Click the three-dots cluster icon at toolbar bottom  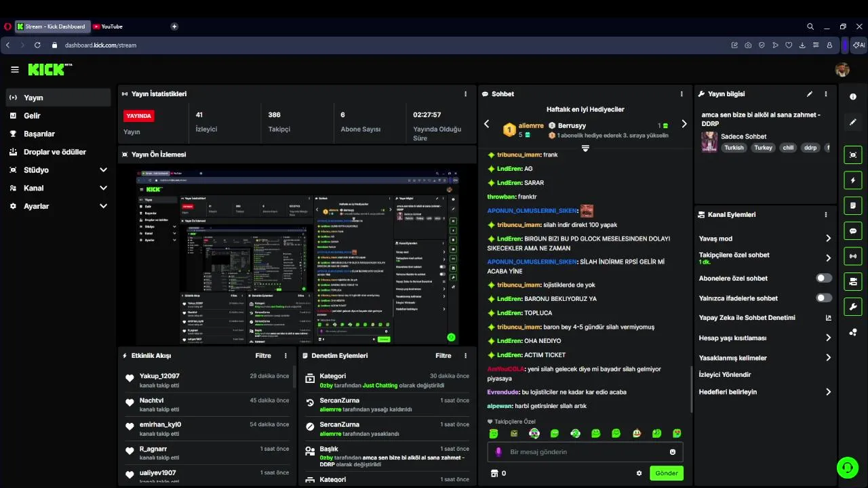[x=853, y=332]
